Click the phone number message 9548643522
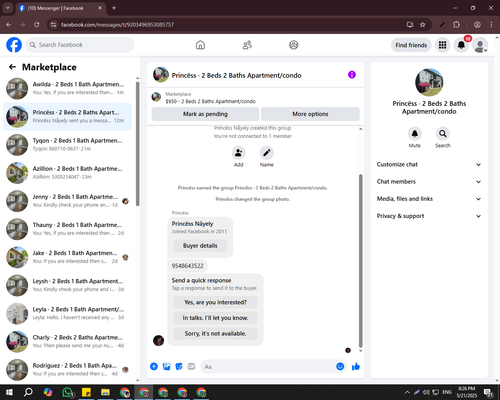This screenshot has width=500, height=400. point(187,266)
